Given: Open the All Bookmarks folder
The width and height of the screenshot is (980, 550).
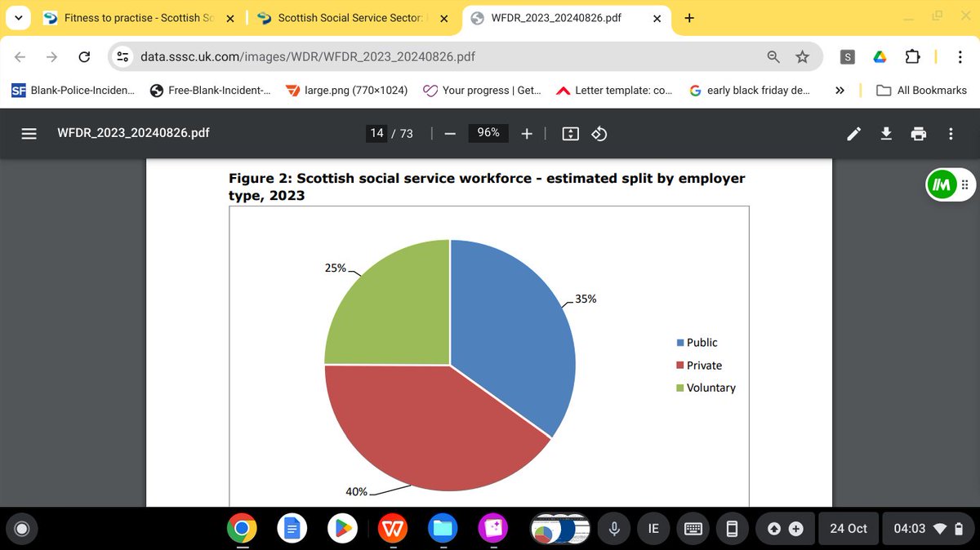Looking at the screenshot, I should click(x=922, y=91).
